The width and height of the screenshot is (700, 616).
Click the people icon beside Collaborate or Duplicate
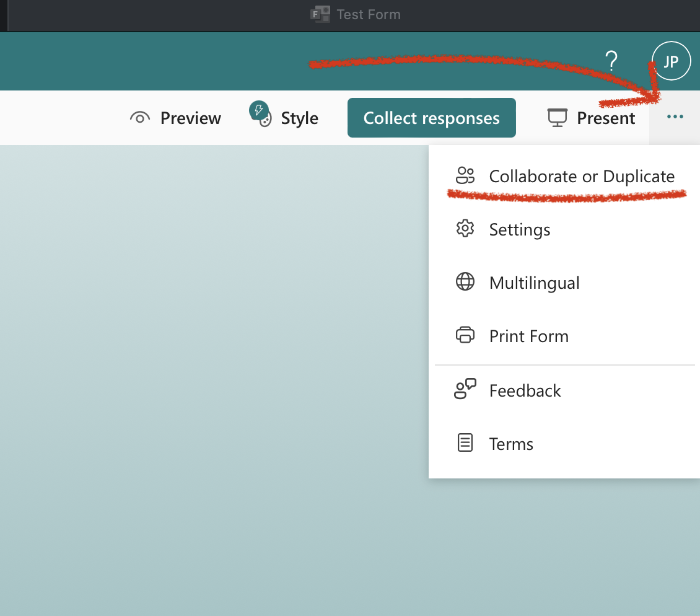[465, 176]
